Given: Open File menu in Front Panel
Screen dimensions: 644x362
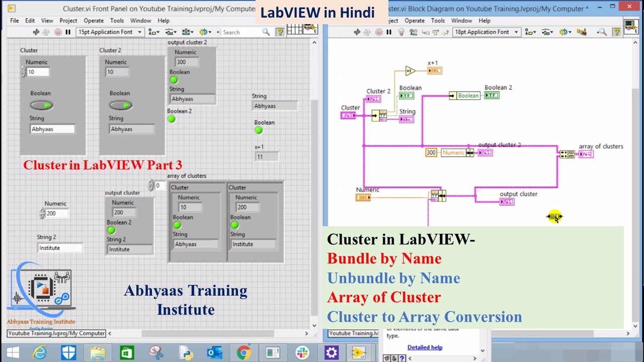Looking at the screenshot, I should tap(15, 21).
